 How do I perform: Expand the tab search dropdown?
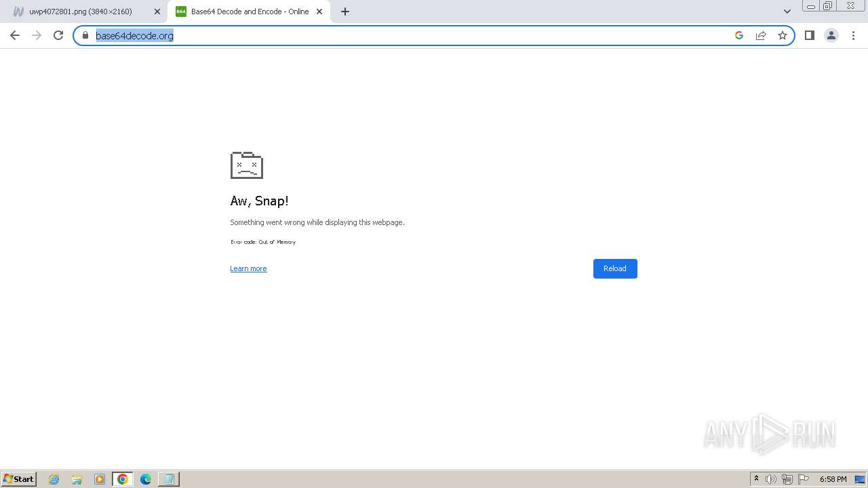pos(787,12)
